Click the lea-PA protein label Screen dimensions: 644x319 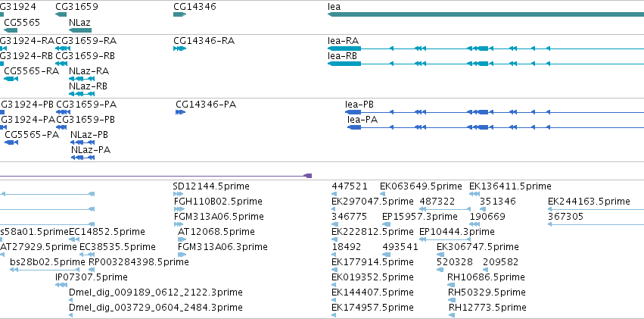362,120
